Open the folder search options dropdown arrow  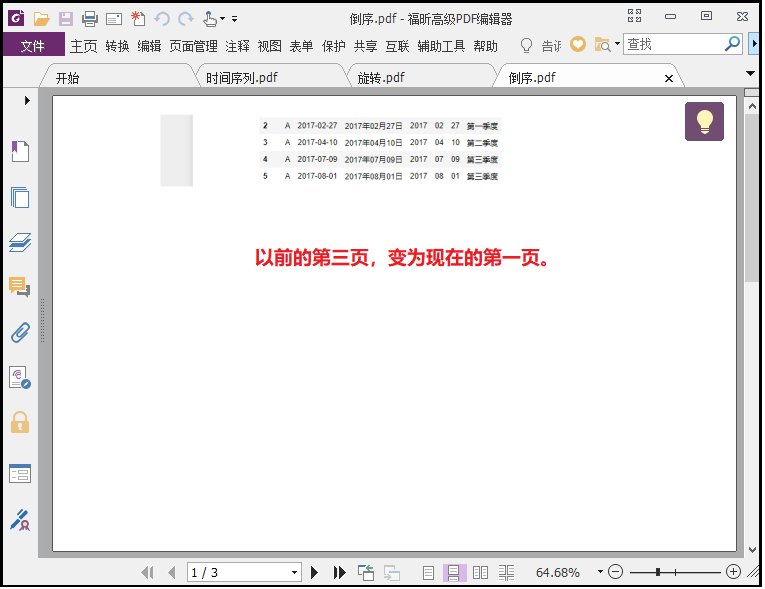point(617,44)
